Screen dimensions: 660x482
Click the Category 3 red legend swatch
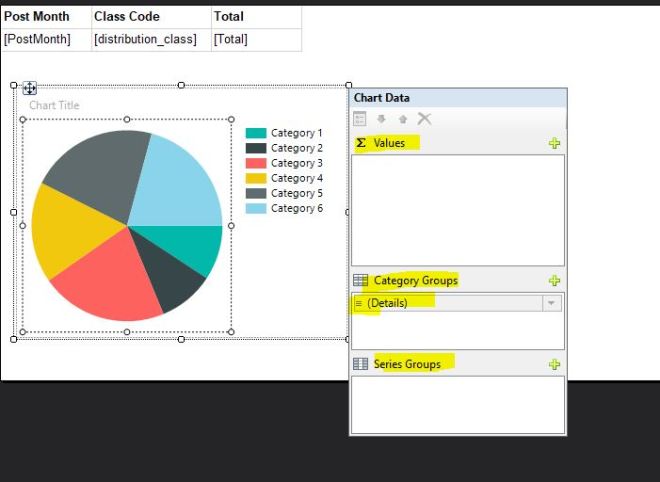click(256, 163)
